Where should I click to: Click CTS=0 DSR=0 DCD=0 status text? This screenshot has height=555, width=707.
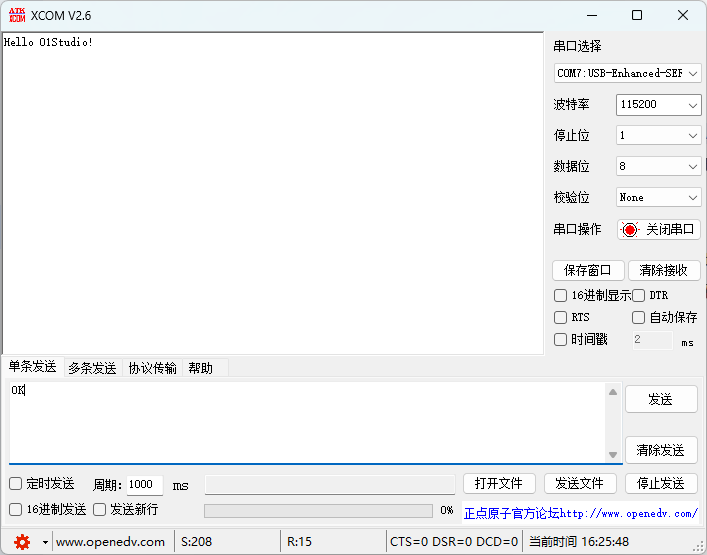pyautogui.click(x=454, y=542)
